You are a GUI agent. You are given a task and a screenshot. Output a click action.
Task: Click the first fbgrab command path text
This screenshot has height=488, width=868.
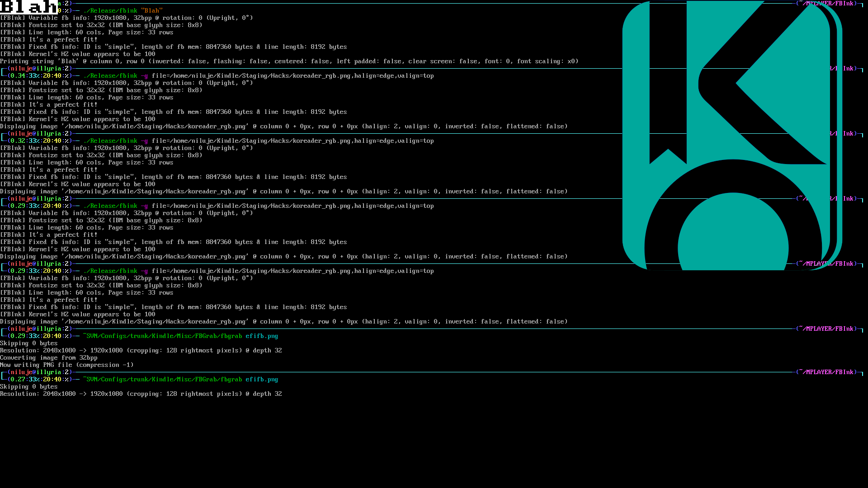[162, 336]
